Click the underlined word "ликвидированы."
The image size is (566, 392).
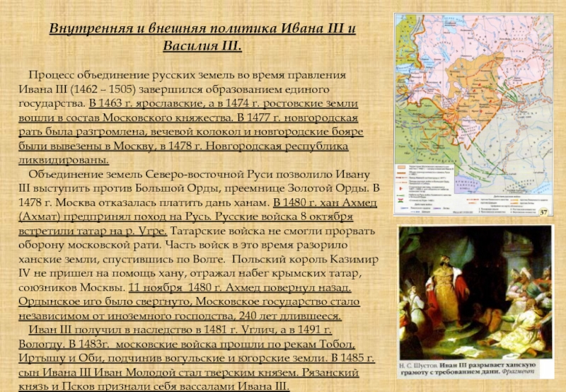tap(64, 160)
